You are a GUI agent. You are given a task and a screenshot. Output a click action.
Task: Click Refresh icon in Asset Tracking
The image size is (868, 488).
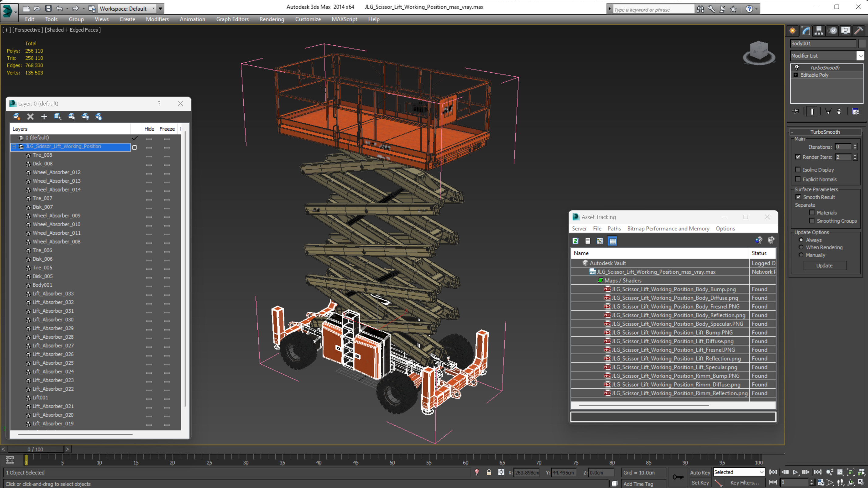576,241
